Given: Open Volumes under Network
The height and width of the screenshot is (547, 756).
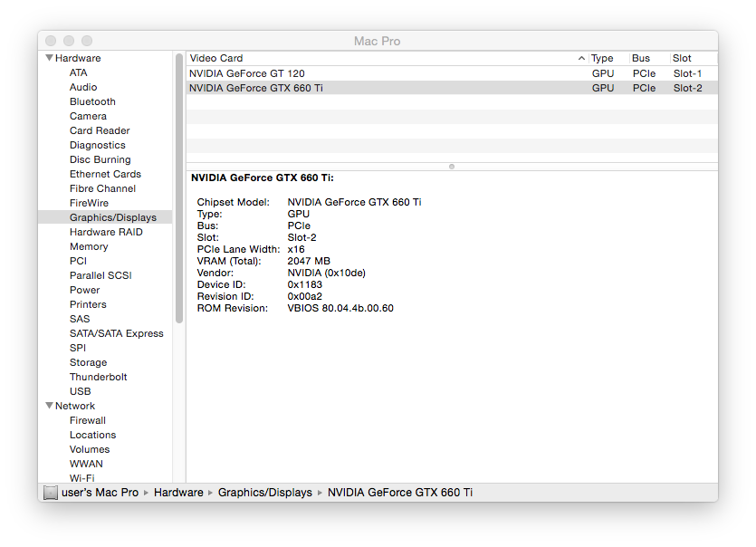Looking at the screenshot, I should 90,449.
